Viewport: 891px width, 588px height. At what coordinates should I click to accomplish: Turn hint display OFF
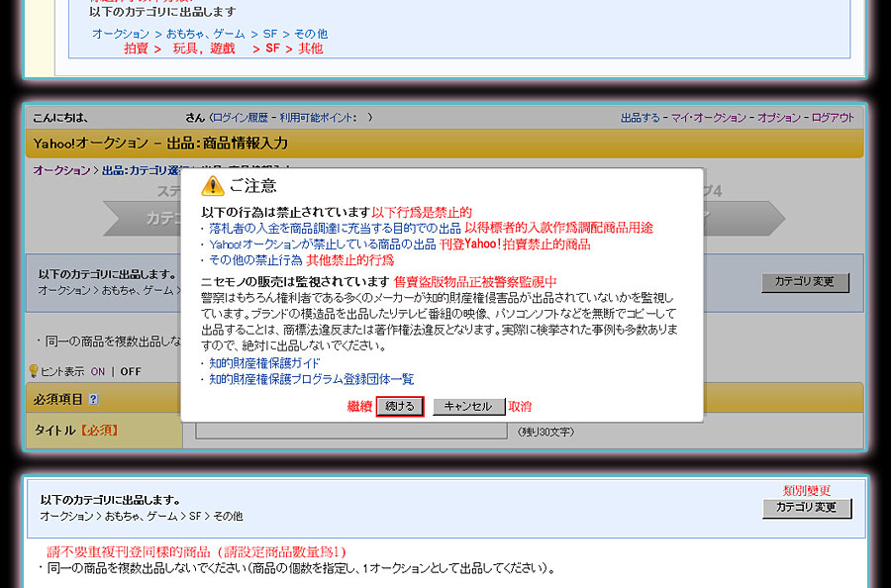point(131,371)
